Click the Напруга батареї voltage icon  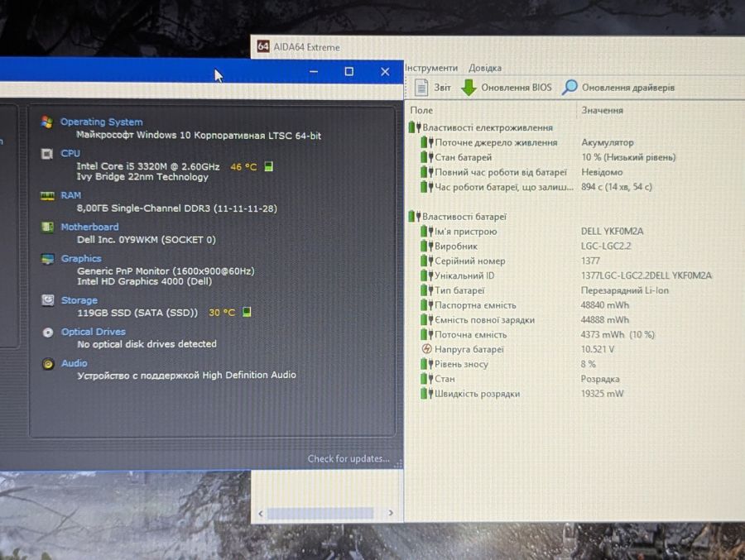426,349
